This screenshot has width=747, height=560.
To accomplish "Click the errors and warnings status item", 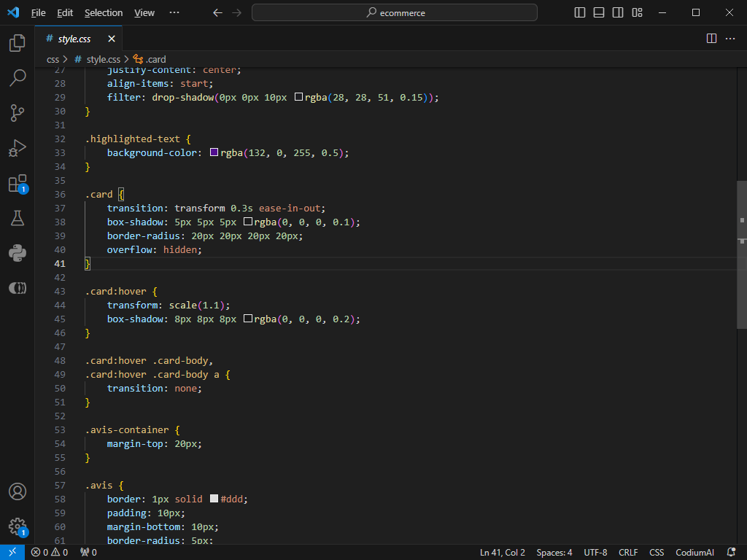I will [48, 552].
